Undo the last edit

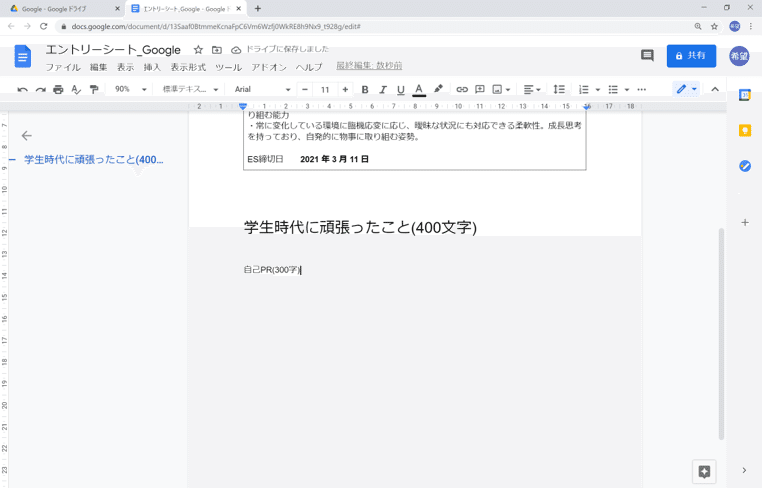pyautogui.click(x=22, y=89)
